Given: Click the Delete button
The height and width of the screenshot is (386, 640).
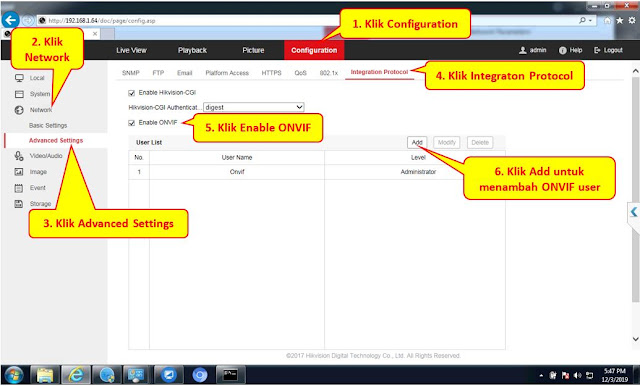Looking at the screenshot, I should coord(480,142).
